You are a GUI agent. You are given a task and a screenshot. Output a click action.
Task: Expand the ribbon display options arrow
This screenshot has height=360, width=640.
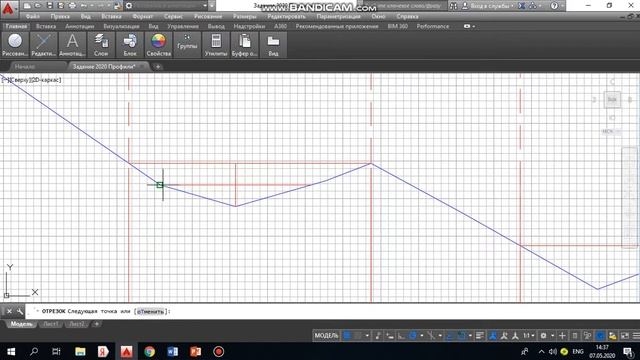pyautogui.click(x=473, y=27)
